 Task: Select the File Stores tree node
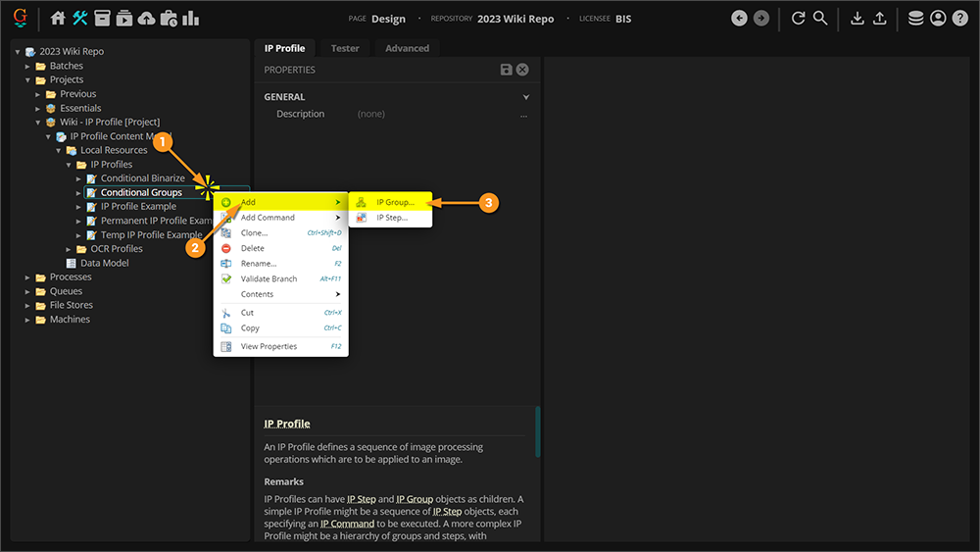tap(72, 305)
